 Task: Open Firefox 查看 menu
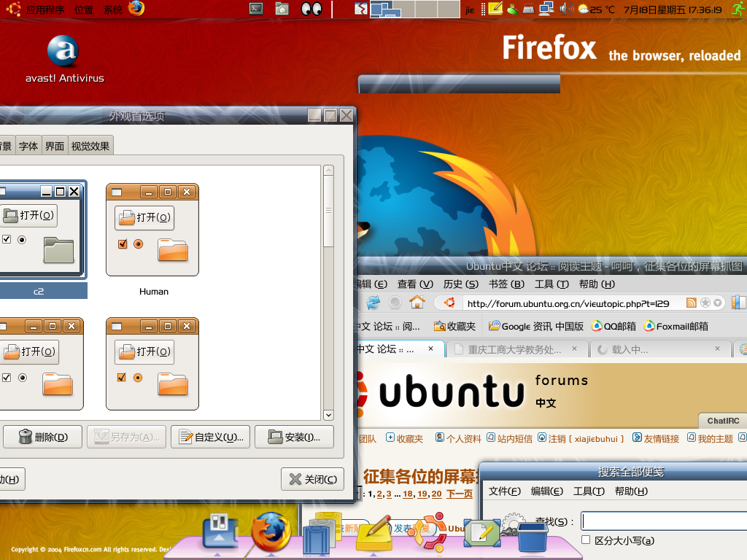point(415,284)
